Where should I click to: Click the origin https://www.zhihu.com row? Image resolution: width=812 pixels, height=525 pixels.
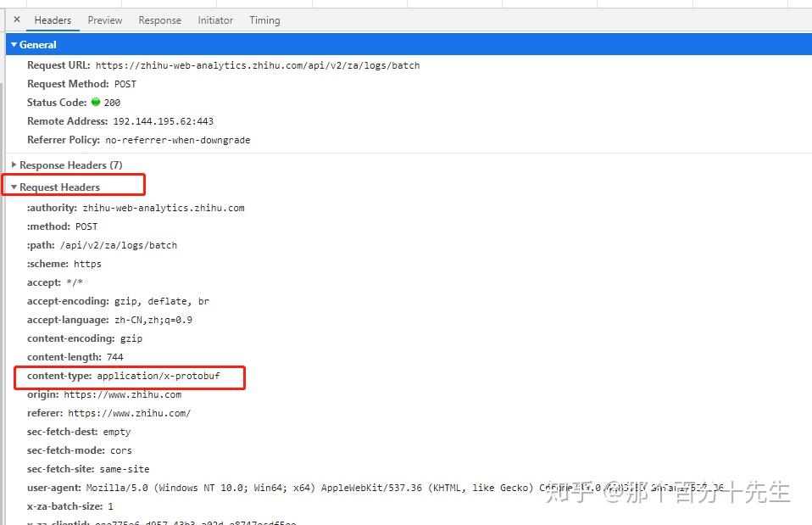click(x=104, y=394)
